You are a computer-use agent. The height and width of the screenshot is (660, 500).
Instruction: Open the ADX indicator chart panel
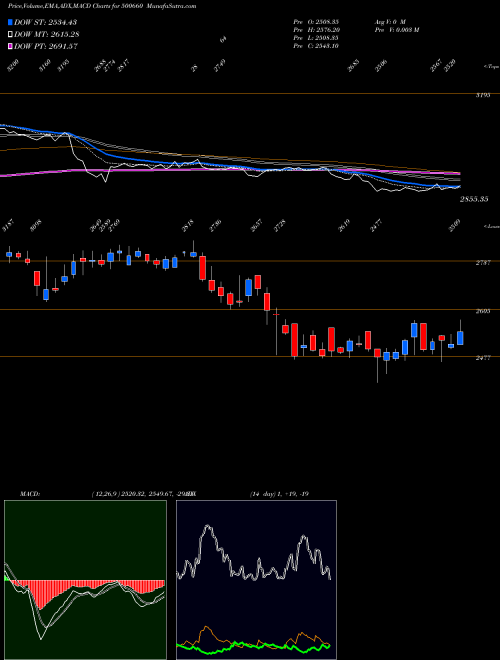coord(256,580)
